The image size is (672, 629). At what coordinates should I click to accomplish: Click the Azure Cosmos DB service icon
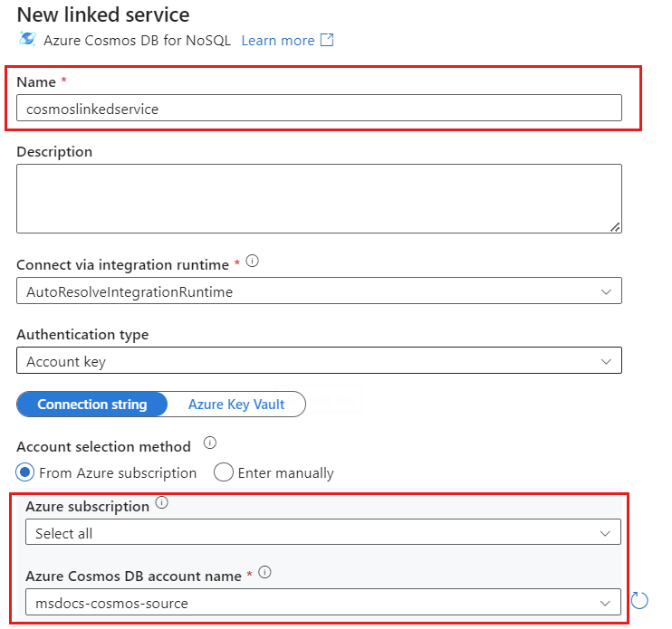27,40
